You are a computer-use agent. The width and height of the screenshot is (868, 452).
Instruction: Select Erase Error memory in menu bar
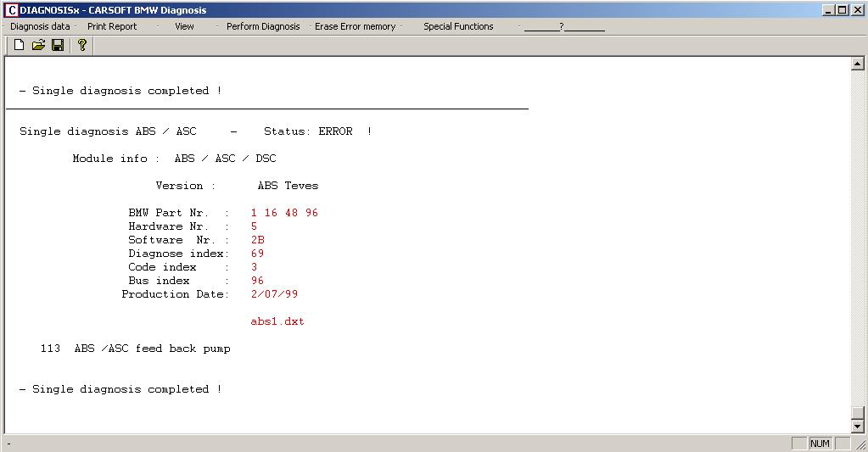tap(355, 26)
